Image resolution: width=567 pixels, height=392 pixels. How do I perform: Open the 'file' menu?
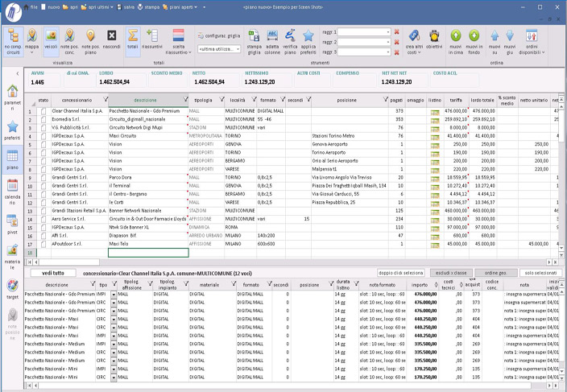[34, 6]
